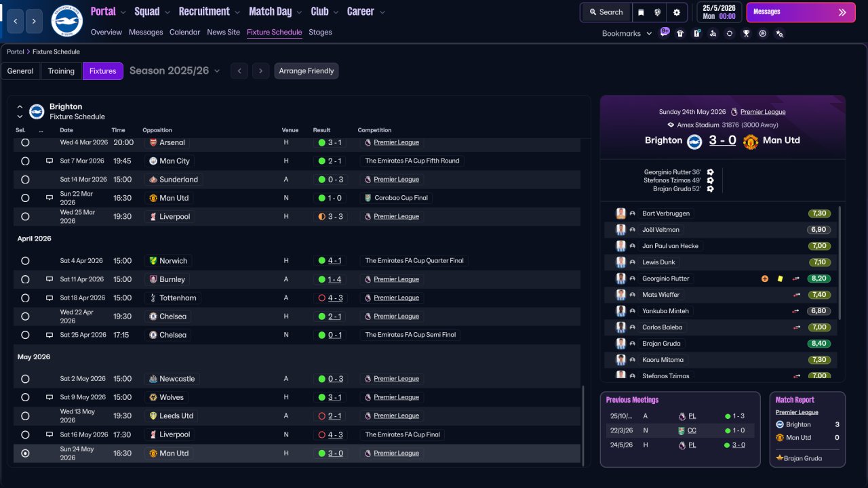
Task: Open the world globe icon in top bar
Action: (658, 12)
